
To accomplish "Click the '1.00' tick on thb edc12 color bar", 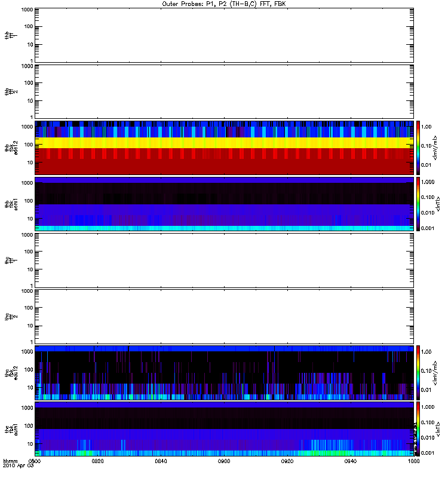I will pos(426,127).
